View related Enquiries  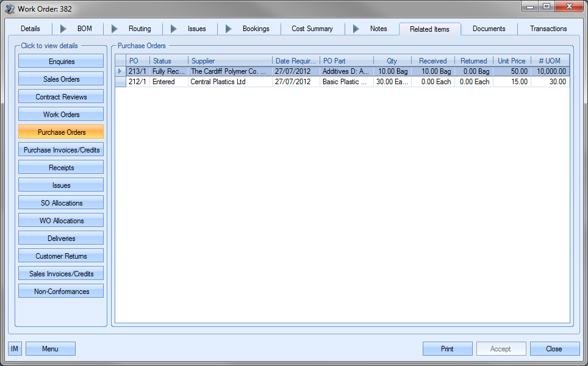[61, 62]
